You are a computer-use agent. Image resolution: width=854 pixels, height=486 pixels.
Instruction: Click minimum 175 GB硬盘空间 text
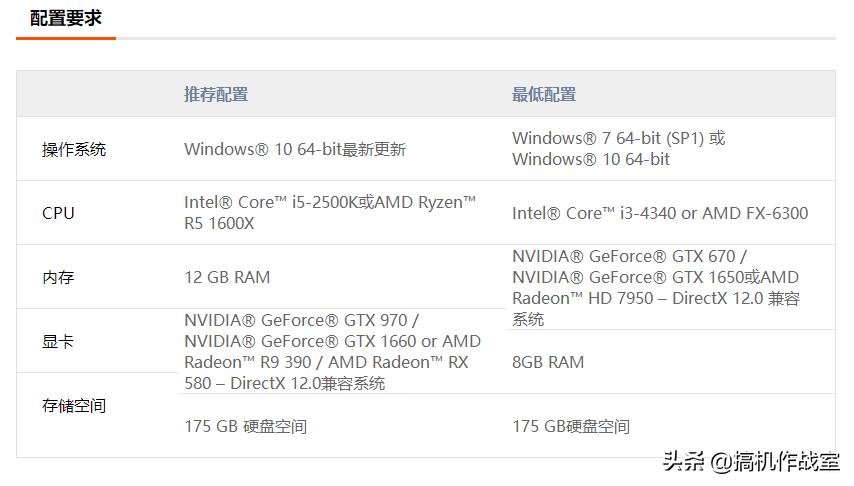571,426
